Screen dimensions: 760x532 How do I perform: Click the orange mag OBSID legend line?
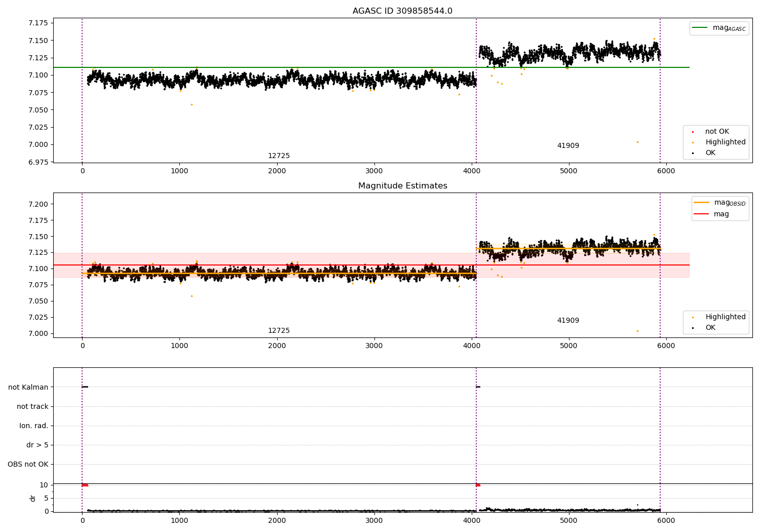pyautogui.click(x=701, y=203)
